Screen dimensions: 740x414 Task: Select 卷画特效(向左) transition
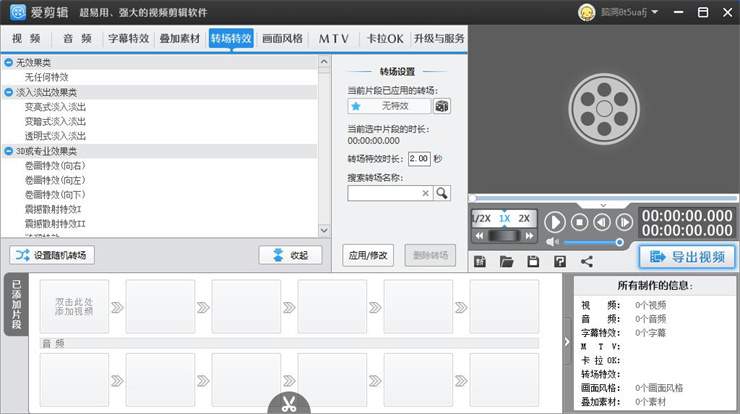click(55, 180)
